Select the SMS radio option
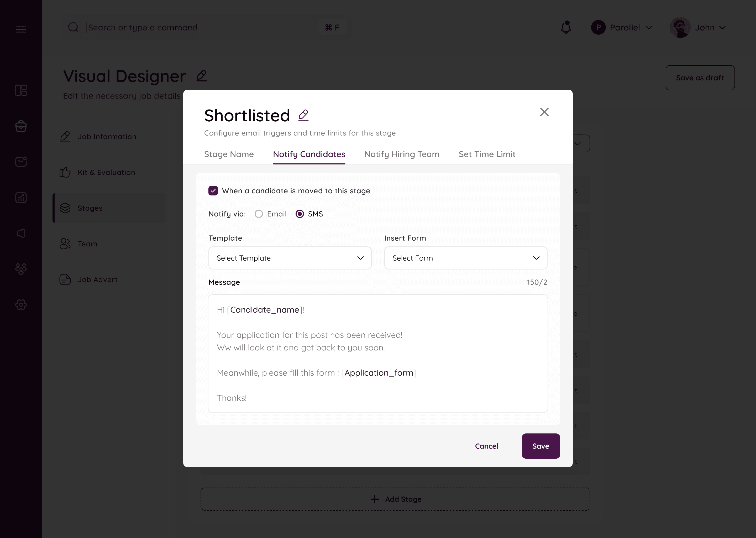This screenshot has height=538, width=756. point(300,214)
